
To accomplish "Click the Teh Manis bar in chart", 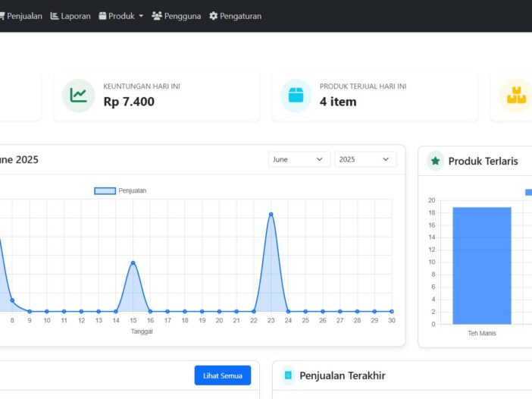I will pos(482,265).
